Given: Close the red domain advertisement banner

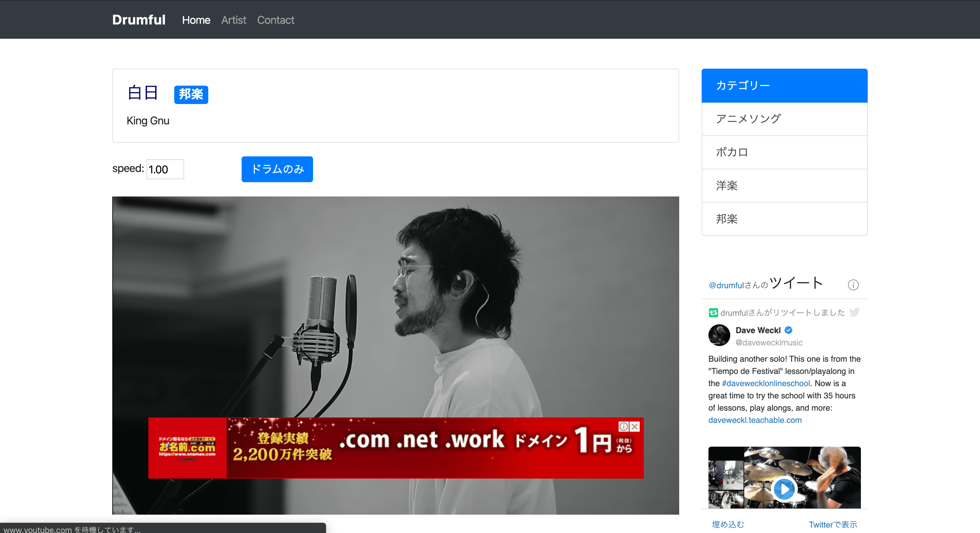Looking at the screenshot, I should click(x=635, y=427).
